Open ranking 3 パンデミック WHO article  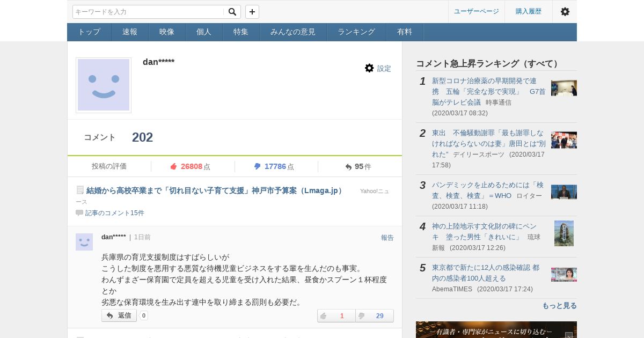pos(488,190)
